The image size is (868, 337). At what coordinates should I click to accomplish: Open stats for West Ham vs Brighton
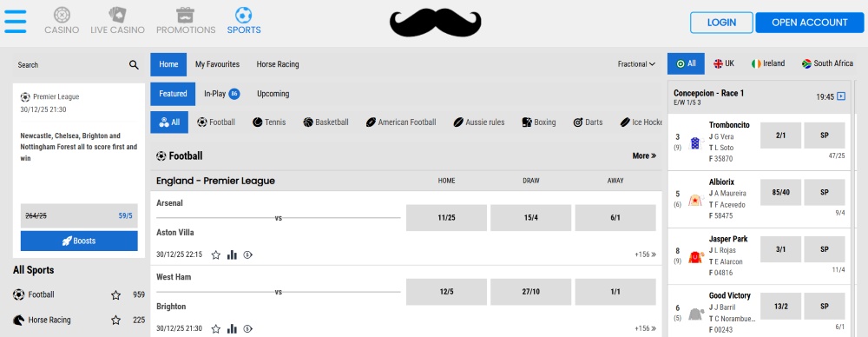[x=232, y=328]
